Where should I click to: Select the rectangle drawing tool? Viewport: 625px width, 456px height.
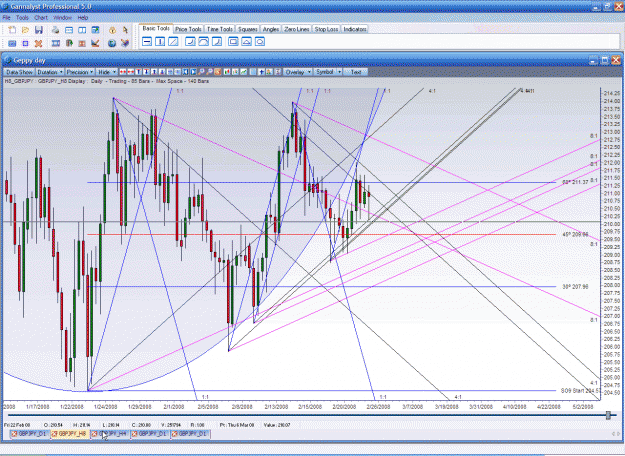234,41
